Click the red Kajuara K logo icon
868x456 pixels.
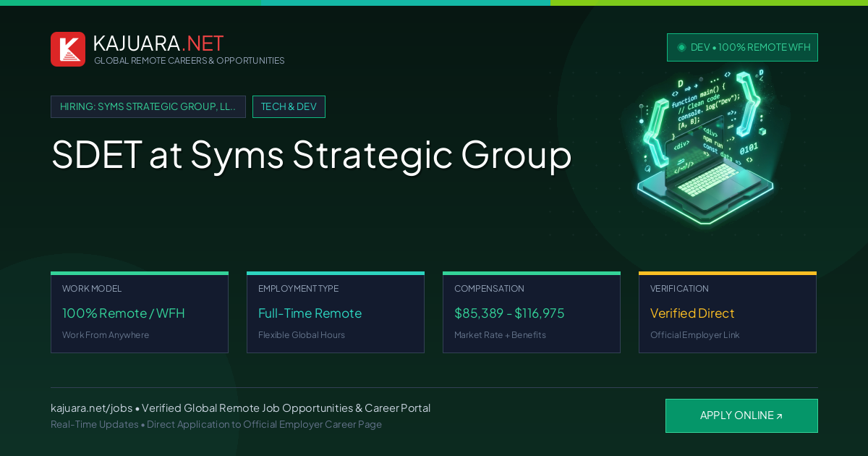click(x=68, y=49)
